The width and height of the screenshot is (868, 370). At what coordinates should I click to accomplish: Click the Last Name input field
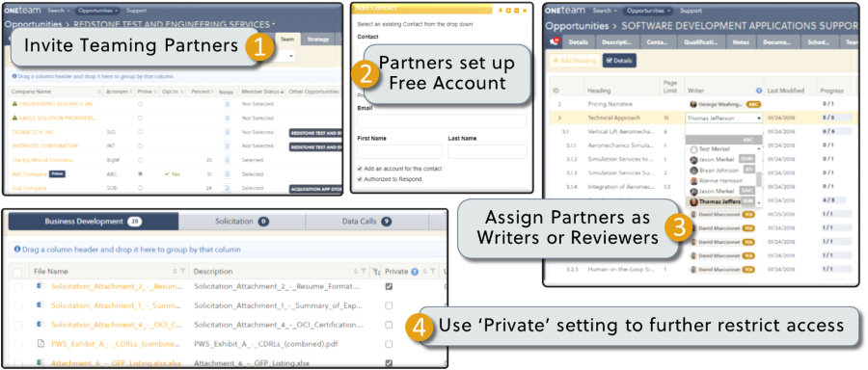click(487, 151)
